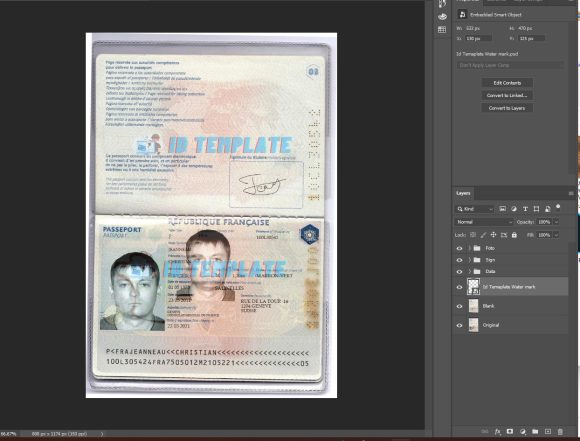Open the fx layer style icon
Screen dimensions: 580x441
point(498,431)
